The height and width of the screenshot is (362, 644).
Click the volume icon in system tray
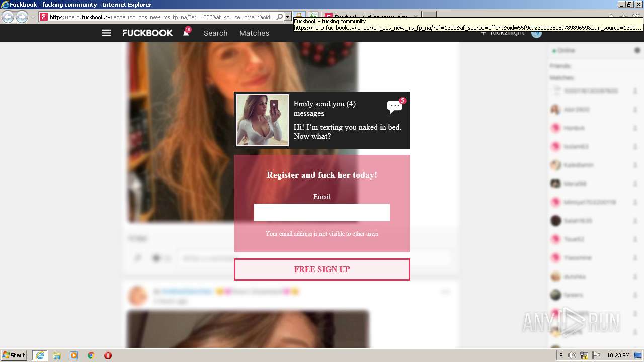pyautogui.click(x=572, y=355)
